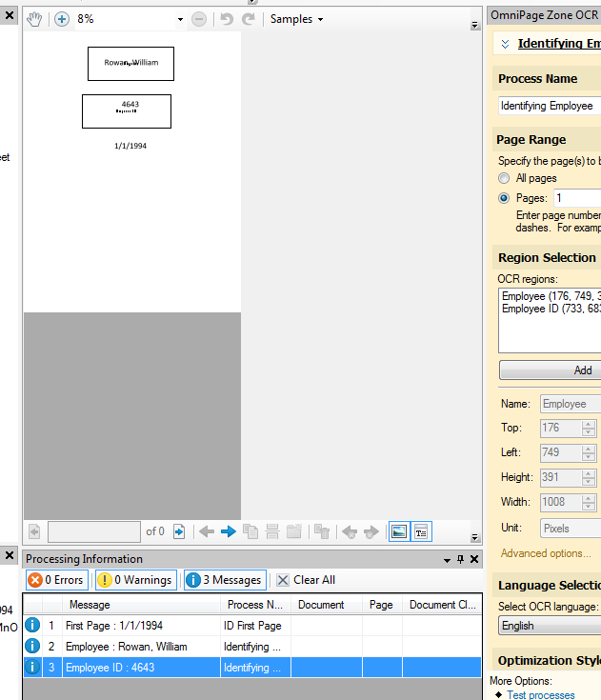Open the OCR language dropdown showing English

point(549,626)
